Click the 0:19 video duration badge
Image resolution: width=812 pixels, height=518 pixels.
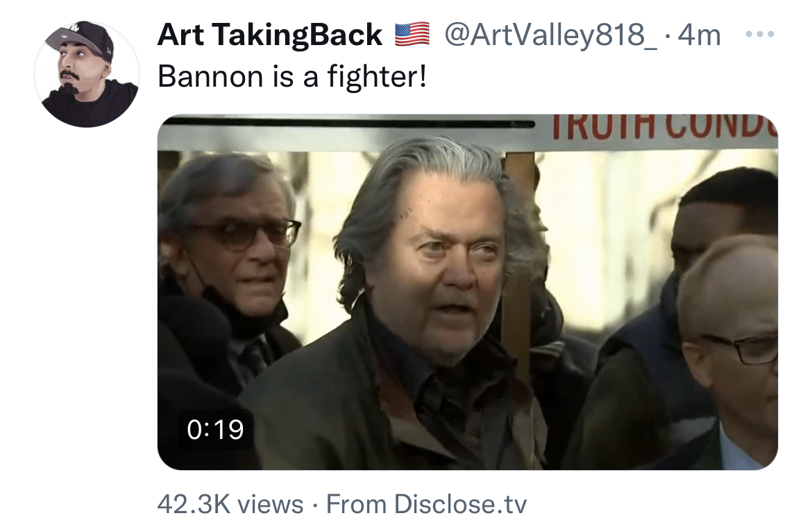click(x=215, y=429)
